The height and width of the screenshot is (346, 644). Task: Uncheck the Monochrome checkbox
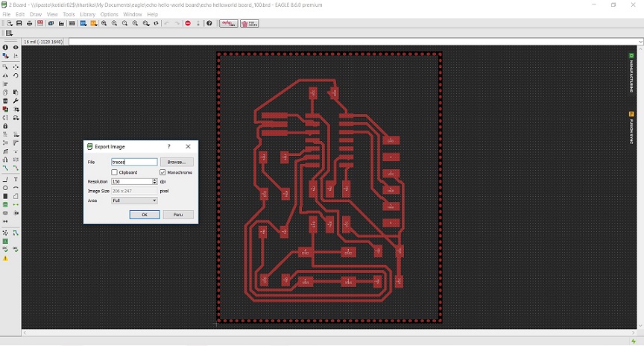162,172
